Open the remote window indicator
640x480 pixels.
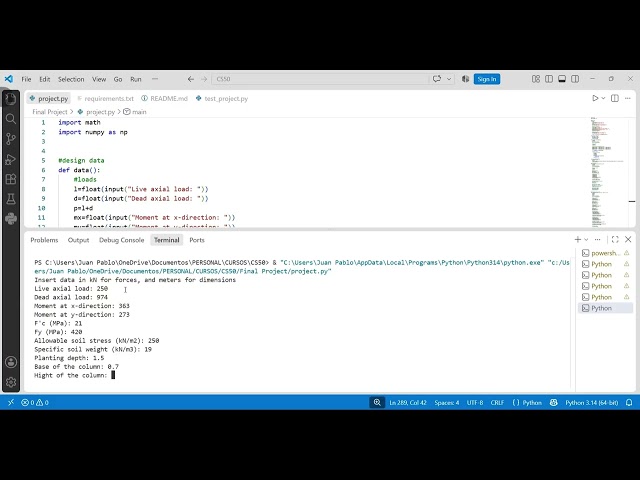coord(11,402)
